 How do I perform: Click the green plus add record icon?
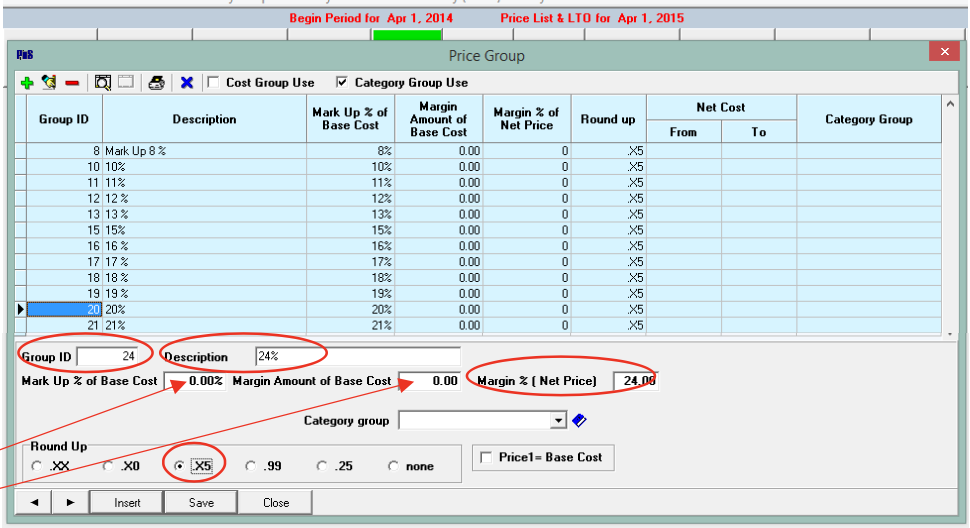[27, 82]
